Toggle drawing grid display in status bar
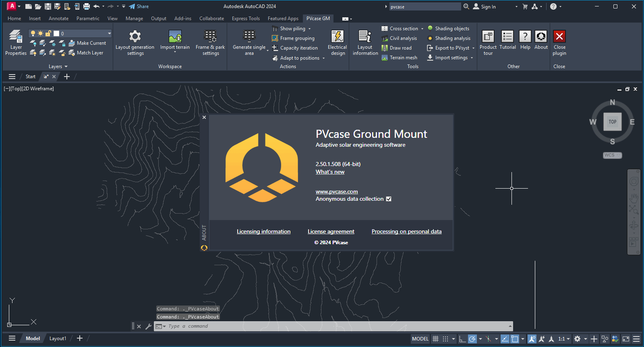The height and width of the screenshot is (347, 644). (x=435, y=339)
